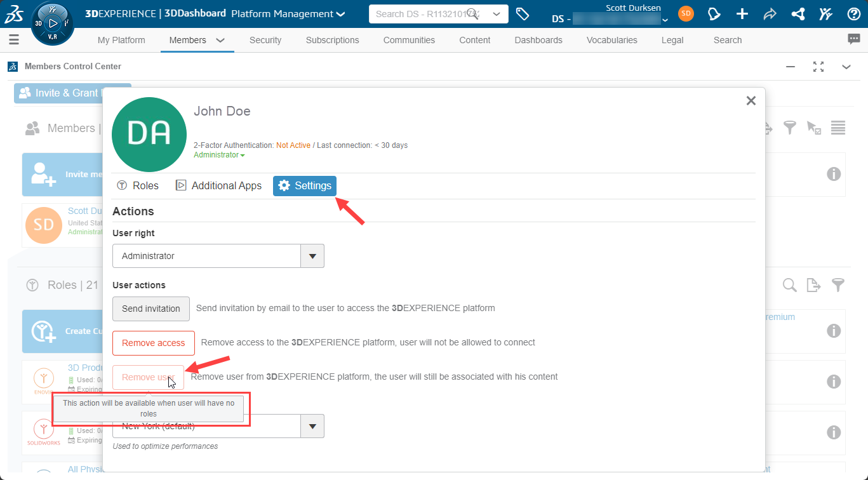
Task: Close the John Doe user dialog
Action: (751, 100)
